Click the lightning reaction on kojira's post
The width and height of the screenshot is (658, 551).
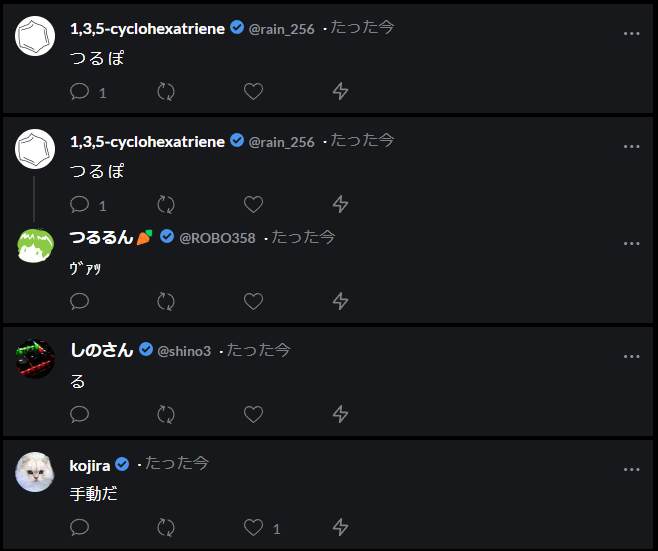(x=340, y=527)
